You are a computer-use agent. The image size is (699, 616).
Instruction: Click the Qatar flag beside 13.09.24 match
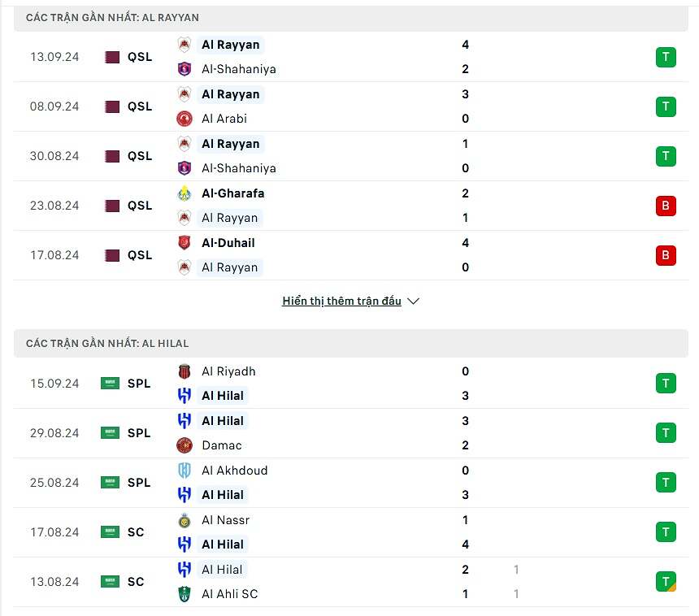[x=112, y=57]
